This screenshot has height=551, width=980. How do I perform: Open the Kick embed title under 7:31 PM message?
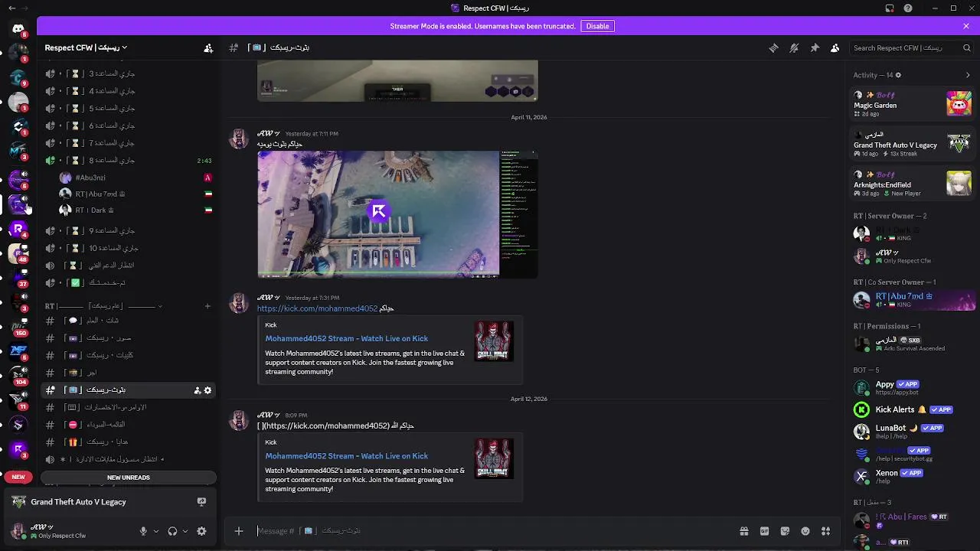click(346, 338)
